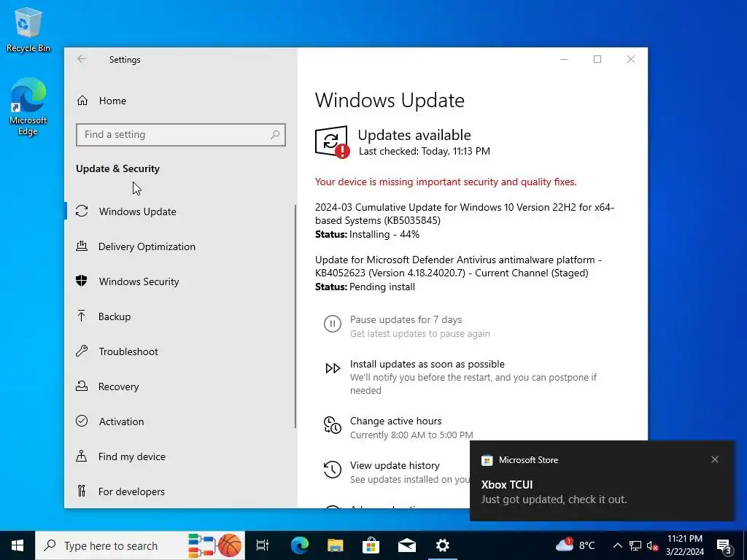
Task: Click the clock icon beside Change active hours
Action: click(333, 425)
